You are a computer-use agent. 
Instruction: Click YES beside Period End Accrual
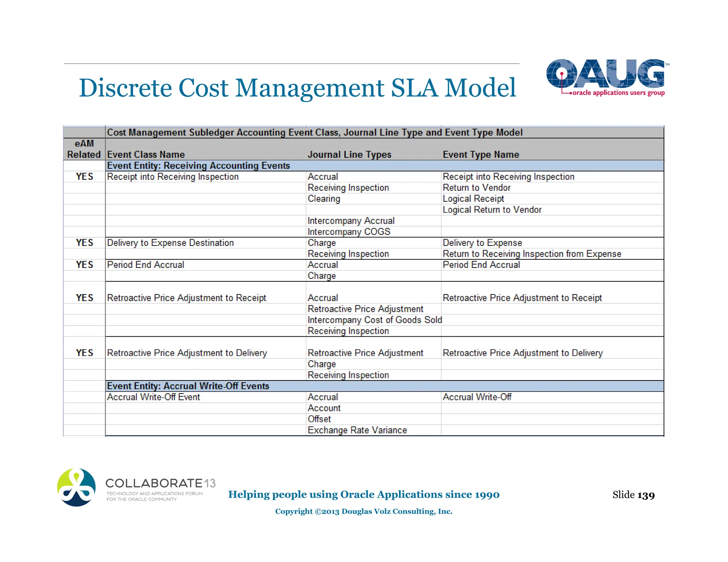point(85,265)
